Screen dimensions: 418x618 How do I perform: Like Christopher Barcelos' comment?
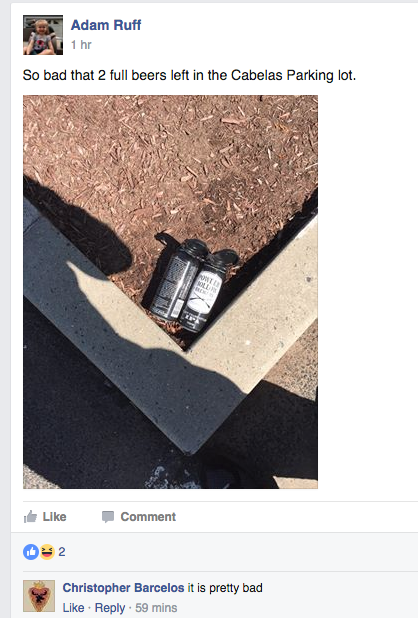click(x=73, y=608)
